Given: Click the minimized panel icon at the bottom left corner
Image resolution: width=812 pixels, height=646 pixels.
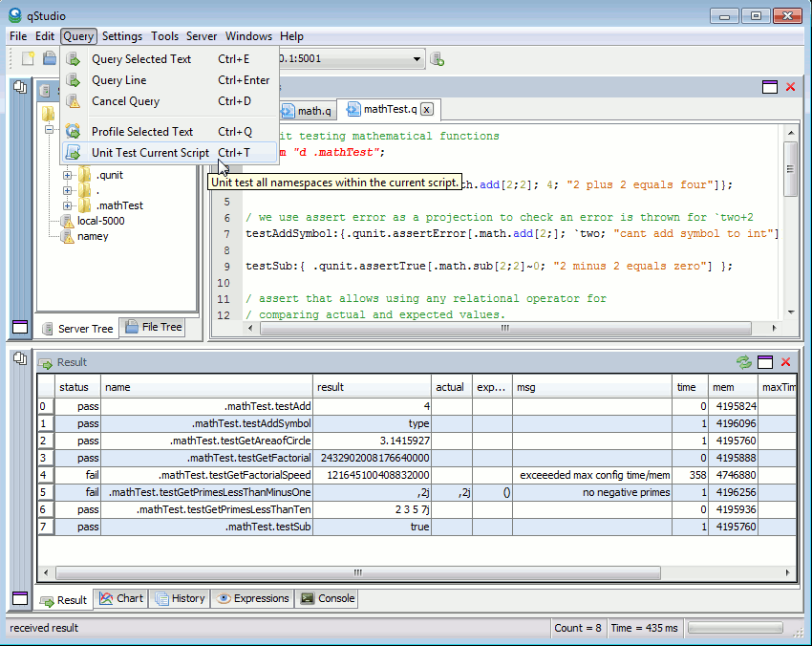Looking at the screenshot, I should click(x=20, y=598).
